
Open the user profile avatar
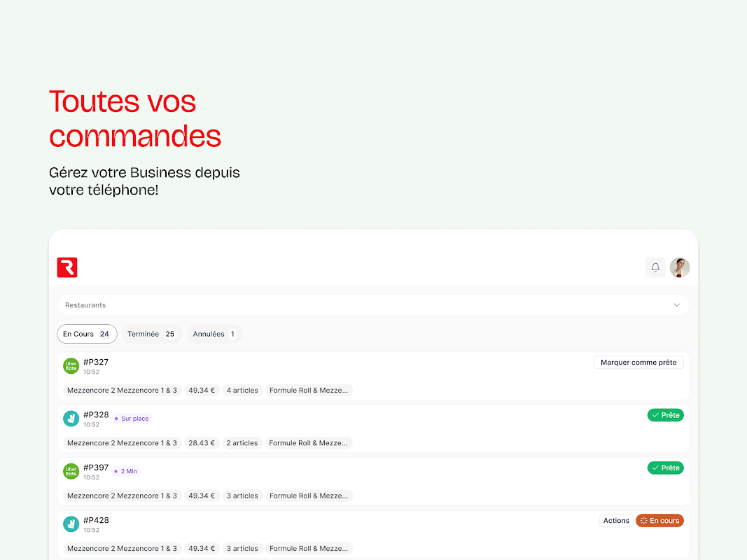[679, 267]
